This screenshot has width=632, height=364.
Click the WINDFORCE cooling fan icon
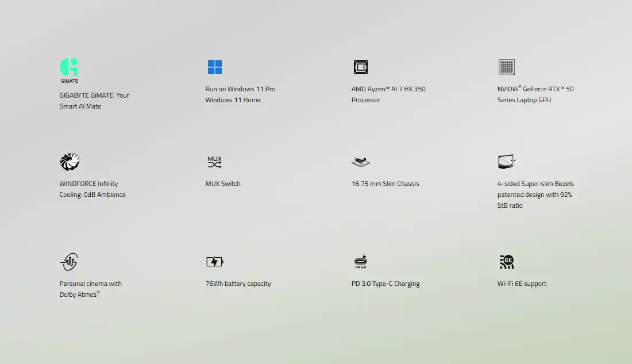(x=70, y=162)
